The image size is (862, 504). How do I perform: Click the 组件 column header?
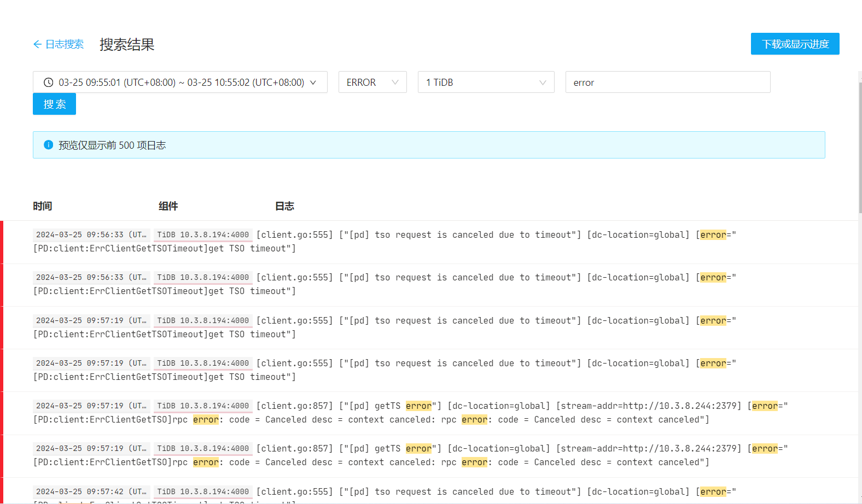click(x=168, y=206)
